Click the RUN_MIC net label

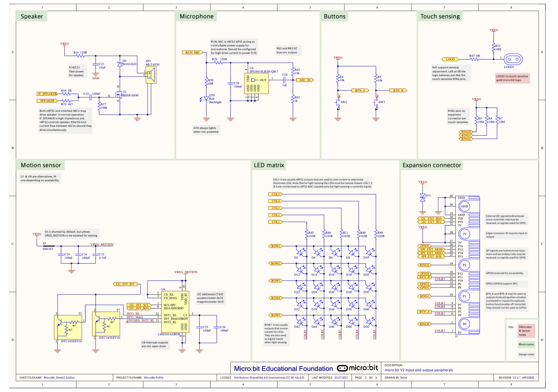[x=193, y=52]
